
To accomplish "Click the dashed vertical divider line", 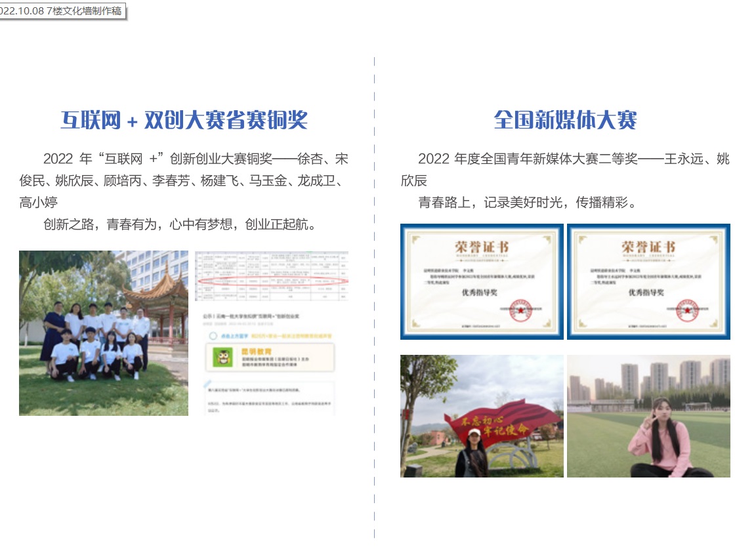I will click(x=375, y=295).
